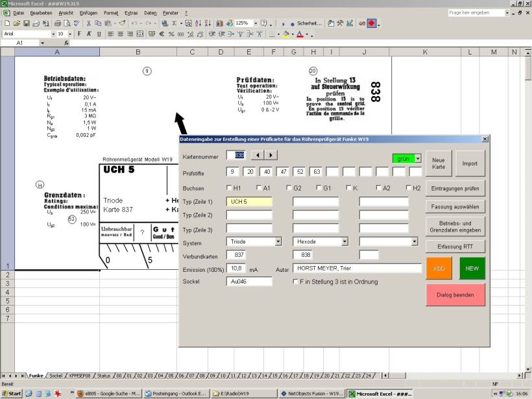Click Eintragungen prüfen button

click(455, 188)
